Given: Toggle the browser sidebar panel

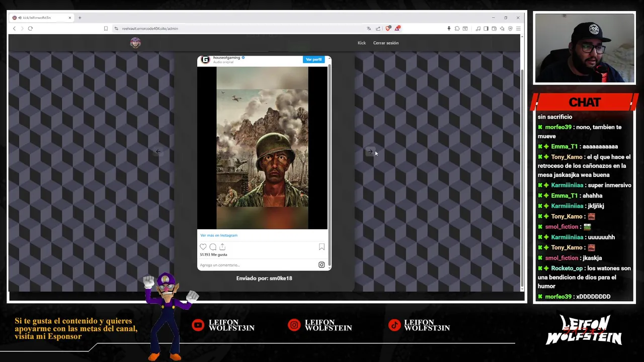Looking at the screenshot, I should click(x=486, y=28).
